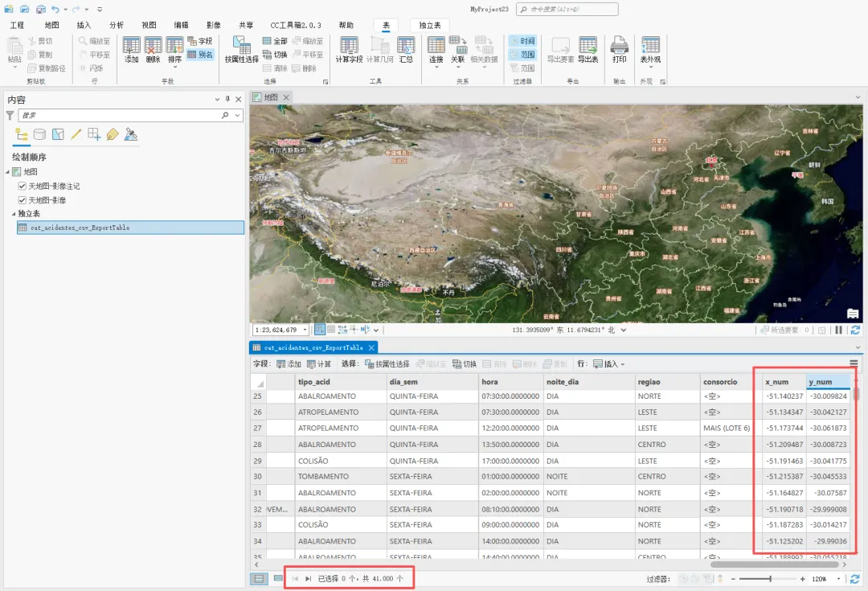Open the 分析 ribbon tab
868x591 pixels.
pos(117,25)
